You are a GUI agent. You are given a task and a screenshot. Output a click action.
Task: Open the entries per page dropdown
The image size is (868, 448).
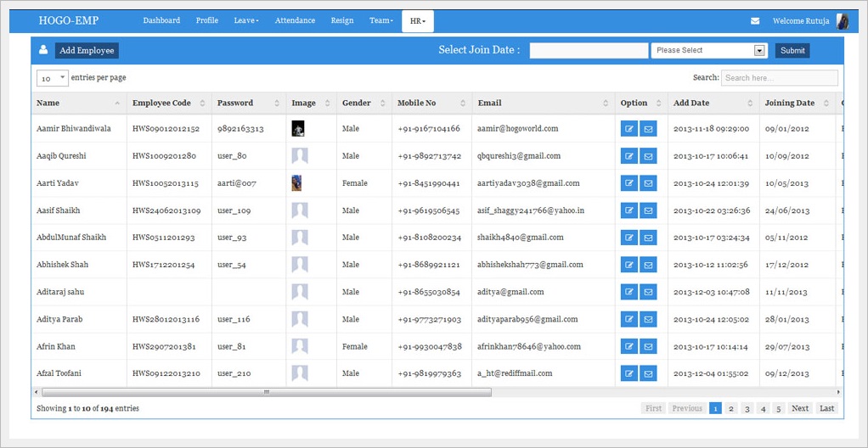[x=52, y=78]
